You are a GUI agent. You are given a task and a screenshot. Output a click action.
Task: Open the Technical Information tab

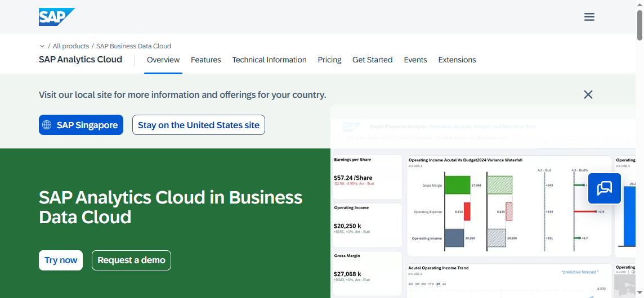tap(269, 60)
